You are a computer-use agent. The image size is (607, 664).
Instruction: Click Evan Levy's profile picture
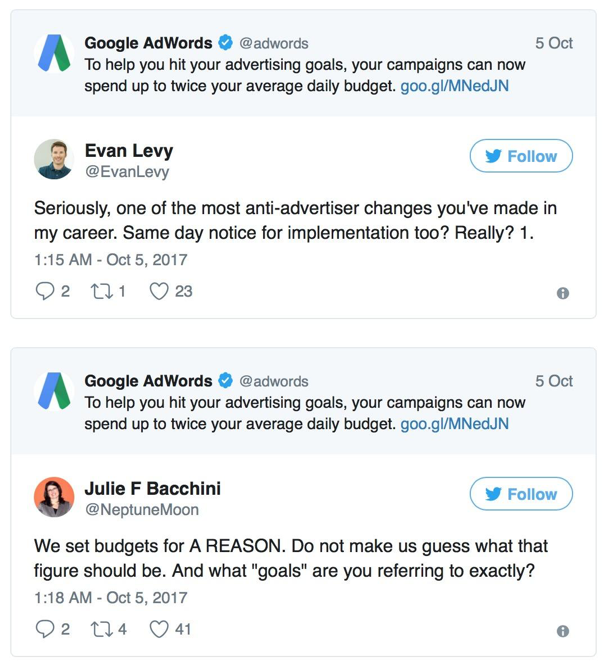(54, 160)
